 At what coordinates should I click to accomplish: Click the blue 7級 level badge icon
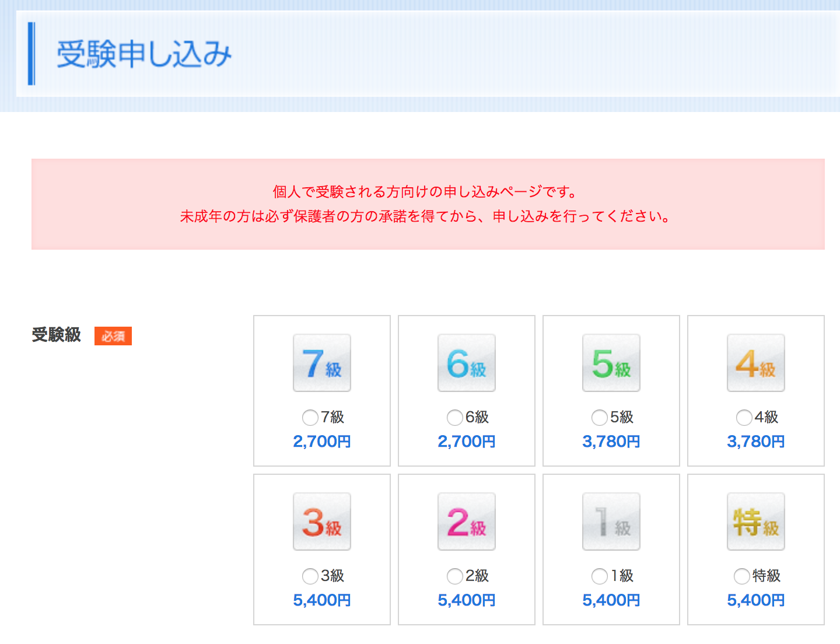pos(322,363)
